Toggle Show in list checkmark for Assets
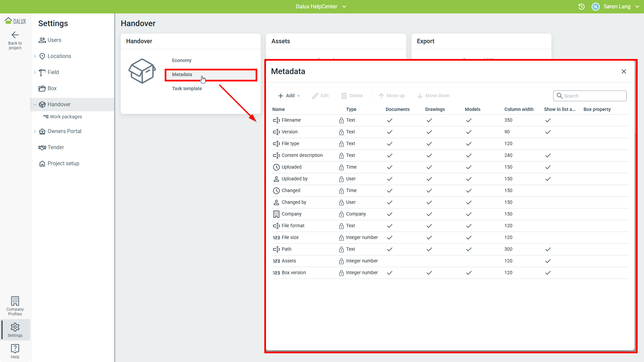This screenshot has width=644, height=362. (x=548, y=261)
